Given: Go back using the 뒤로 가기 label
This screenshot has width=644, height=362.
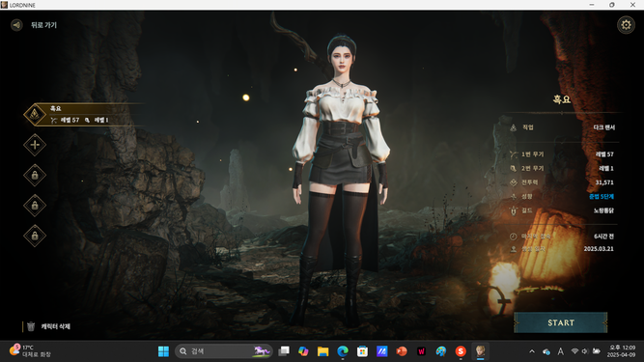Looking at the screenshot, I should point(43,25).
